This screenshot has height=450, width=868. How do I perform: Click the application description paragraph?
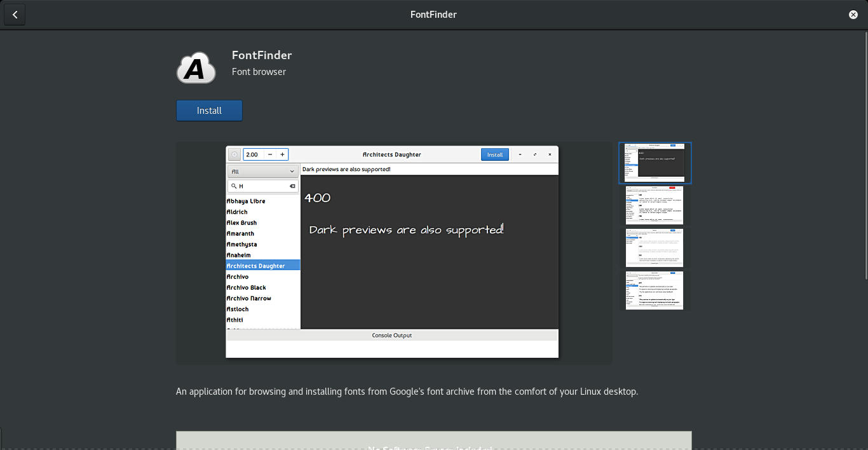407,392
